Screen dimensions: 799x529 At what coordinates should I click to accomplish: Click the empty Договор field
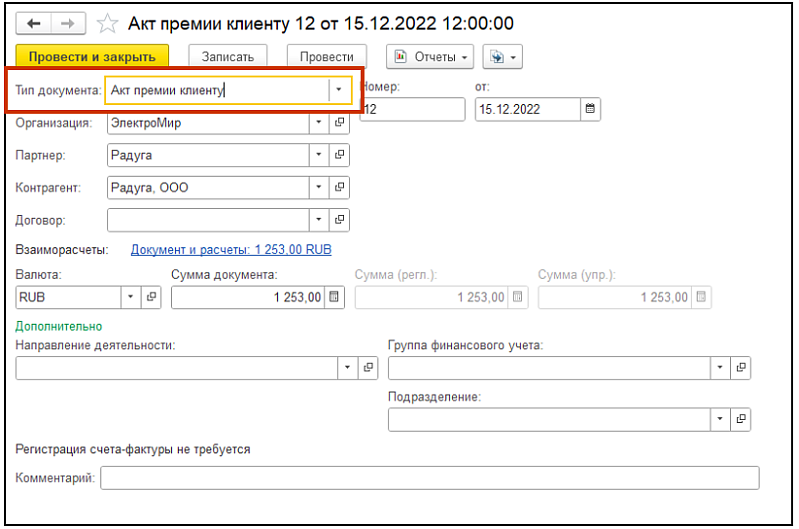pyautogui.click(x=208, y=220)
